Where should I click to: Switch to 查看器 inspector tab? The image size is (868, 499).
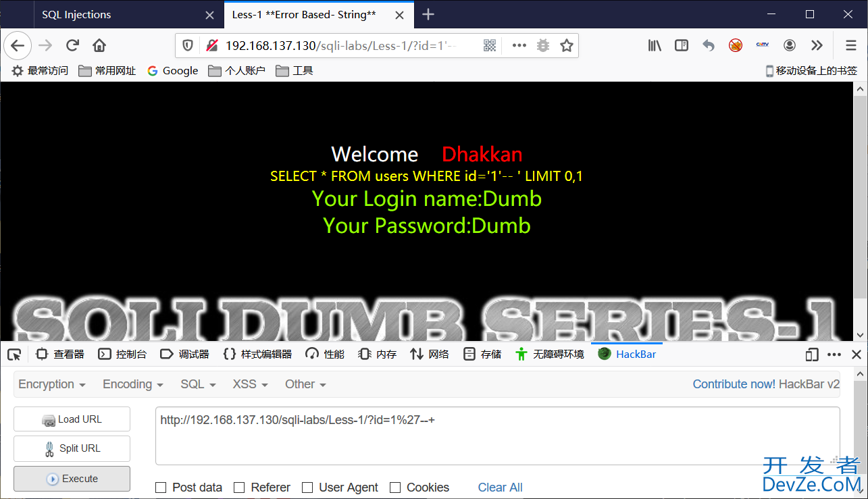(59, 354)
